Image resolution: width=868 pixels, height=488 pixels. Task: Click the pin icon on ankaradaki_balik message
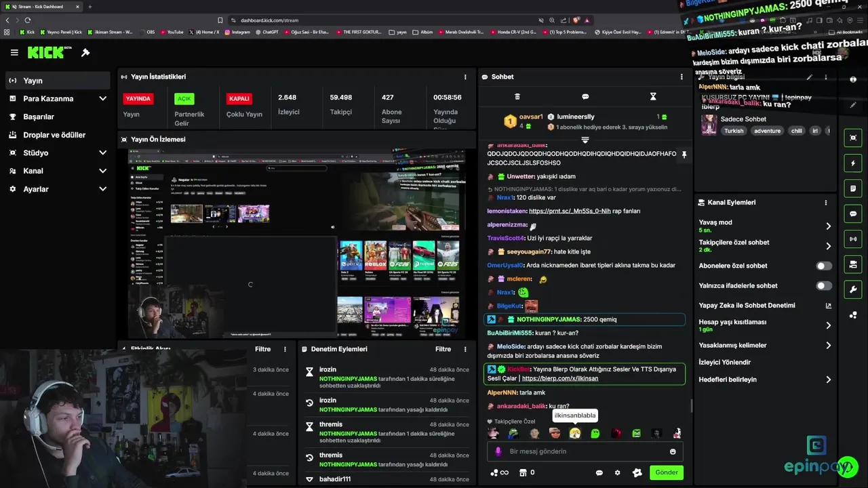[684, 155]
